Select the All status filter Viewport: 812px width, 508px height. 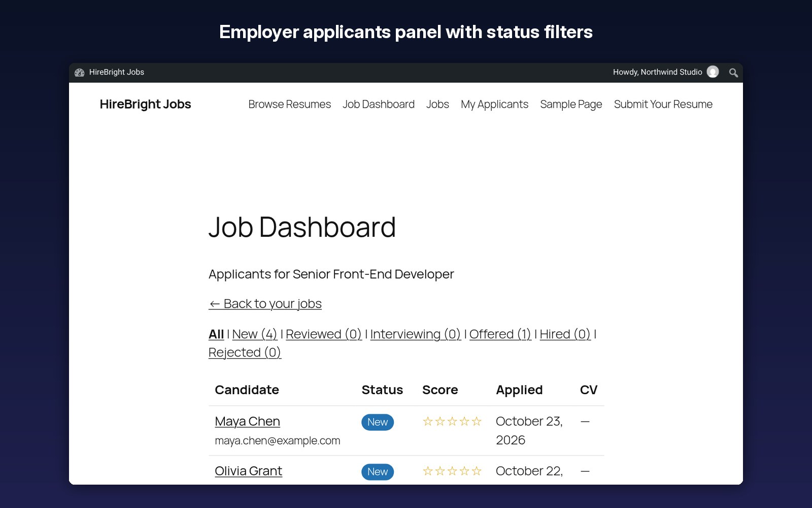pyautogui.click(x=216, y=334)
